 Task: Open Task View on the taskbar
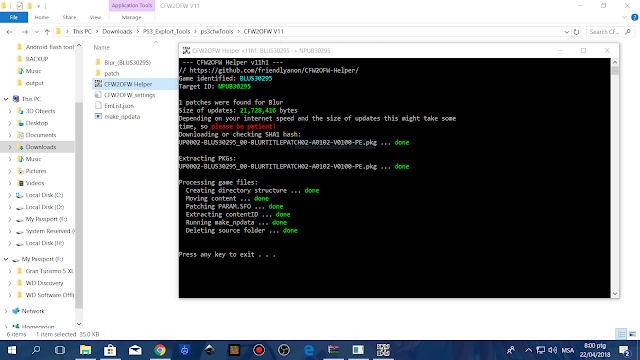(60, 350)
